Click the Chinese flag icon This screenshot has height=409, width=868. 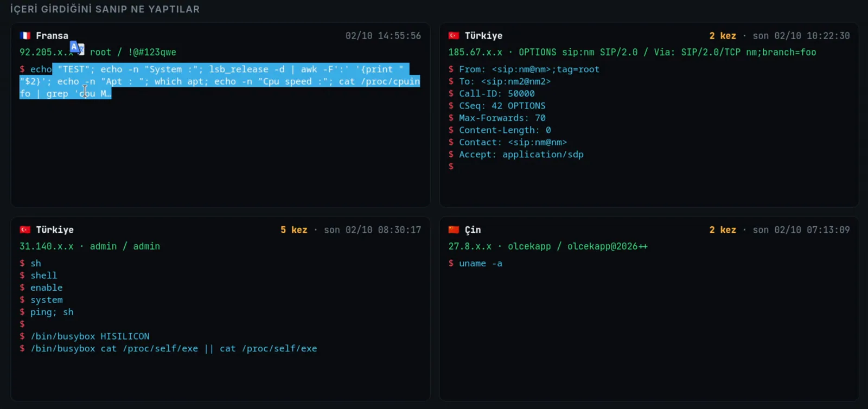point(454,230)
